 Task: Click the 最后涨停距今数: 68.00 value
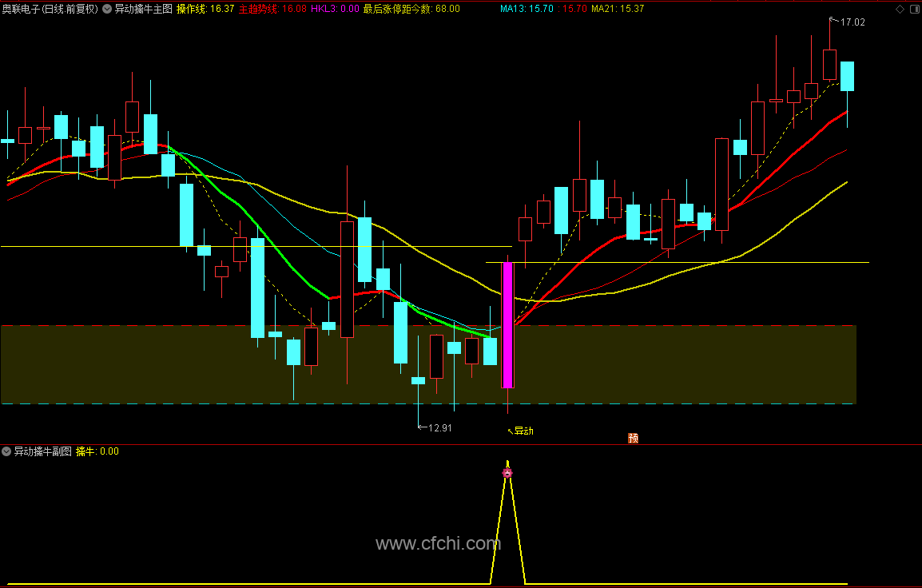coord(411,9)
